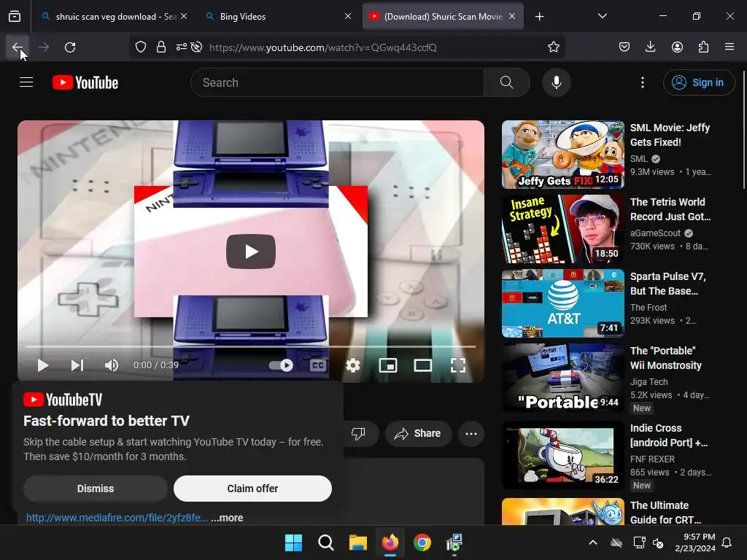Open the Windows Start menu
Viewport: 747px width, 560px height.
coord(293,542)
